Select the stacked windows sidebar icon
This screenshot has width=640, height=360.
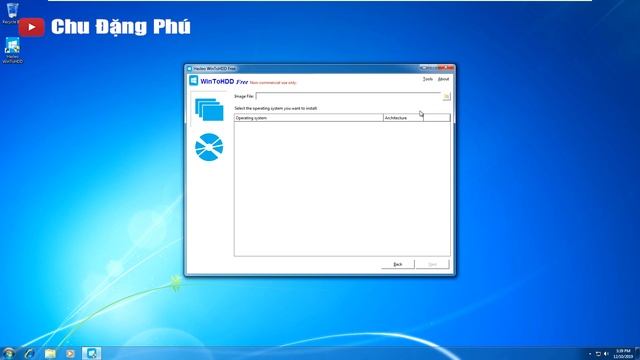209,109
